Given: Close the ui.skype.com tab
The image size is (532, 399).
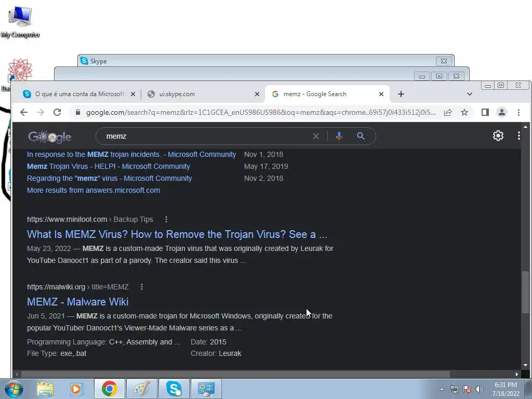Looking at the screenshot, I should click(x=257, y=94).
